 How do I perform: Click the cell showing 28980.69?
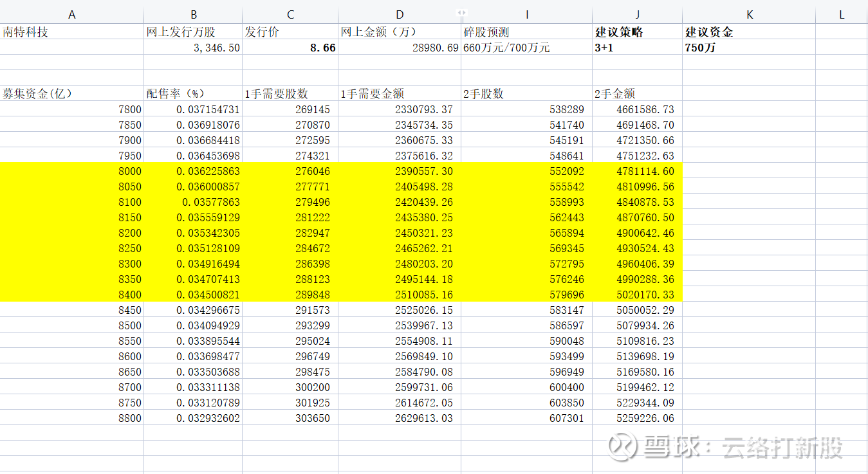tap(400, 47)
